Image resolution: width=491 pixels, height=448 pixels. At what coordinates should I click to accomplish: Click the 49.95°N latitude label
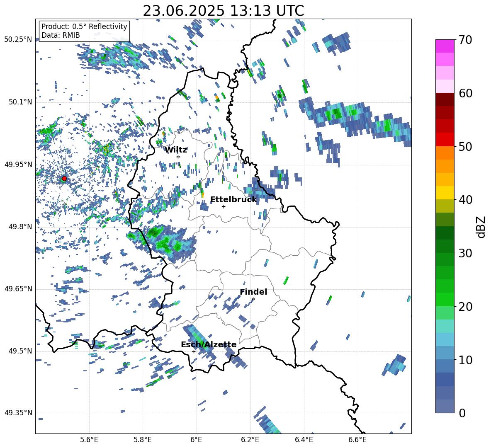[18, 165]
